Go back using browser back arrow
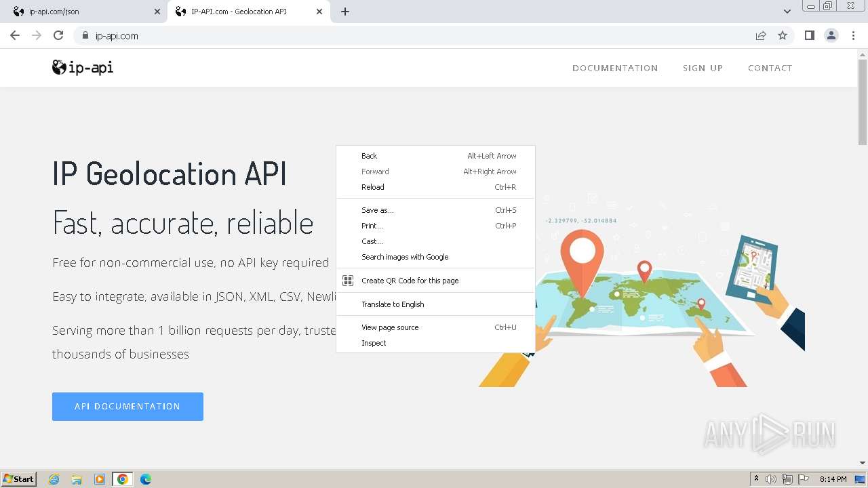868x488 pixels. 15,35
